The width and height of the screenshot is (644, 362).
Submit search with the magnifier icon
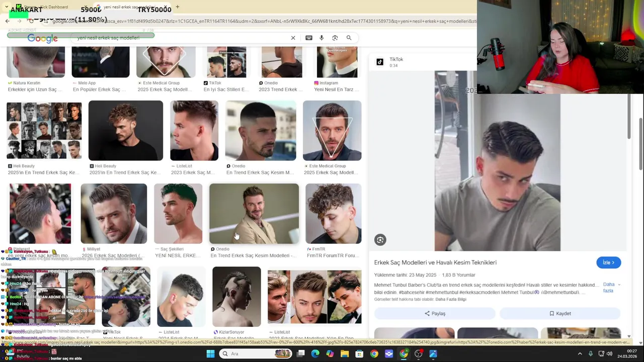(x=349, y=38)
